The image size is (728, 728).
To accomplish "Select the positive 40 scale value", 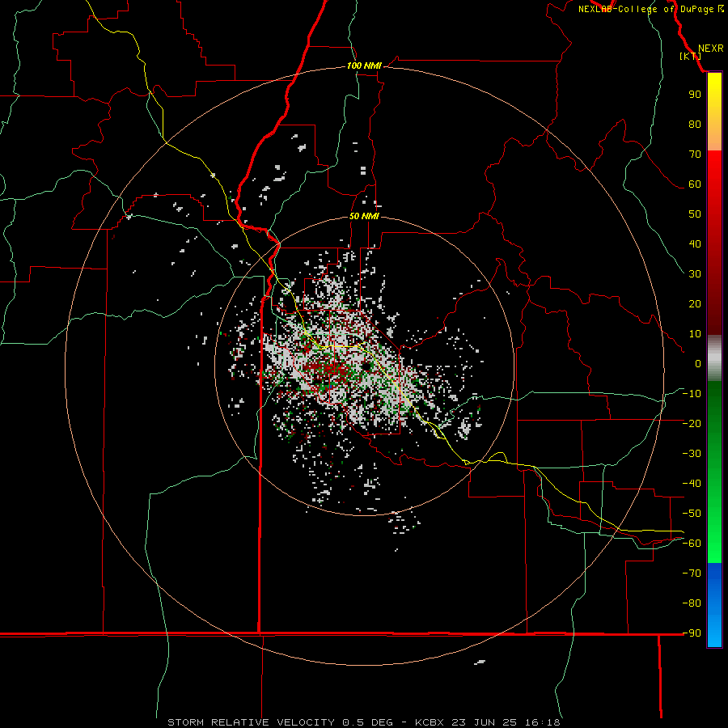I will 695,244.
